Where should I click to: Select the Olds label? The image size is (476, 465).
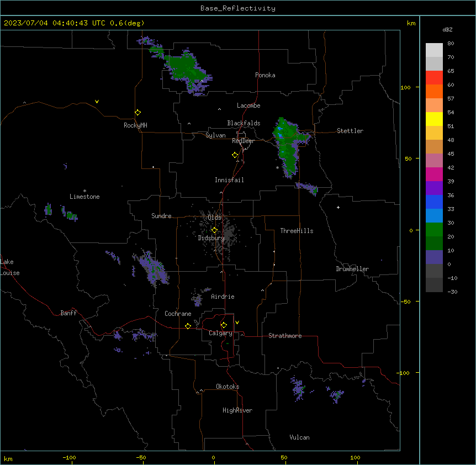[214, 218]
